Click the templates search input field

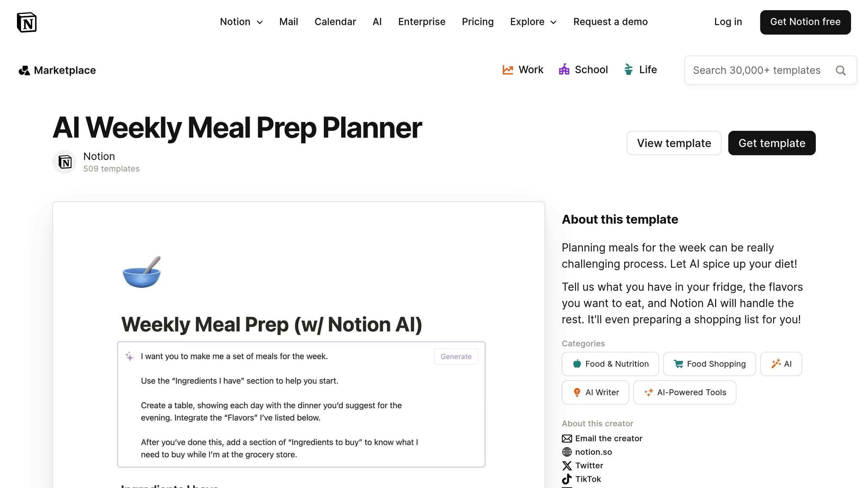coord(759,70)
